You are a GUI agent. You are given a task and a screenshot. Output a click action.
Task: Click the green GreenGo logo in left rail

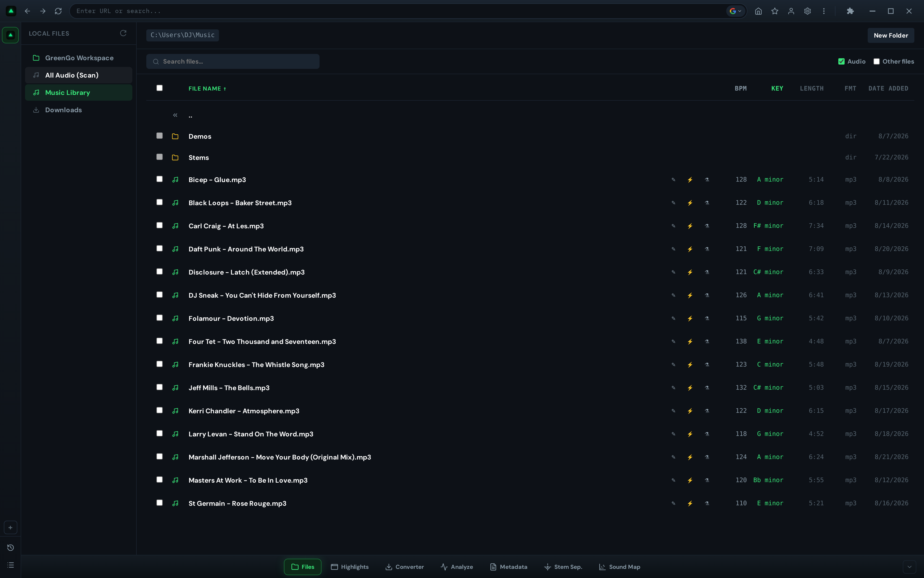click(11, 35)
